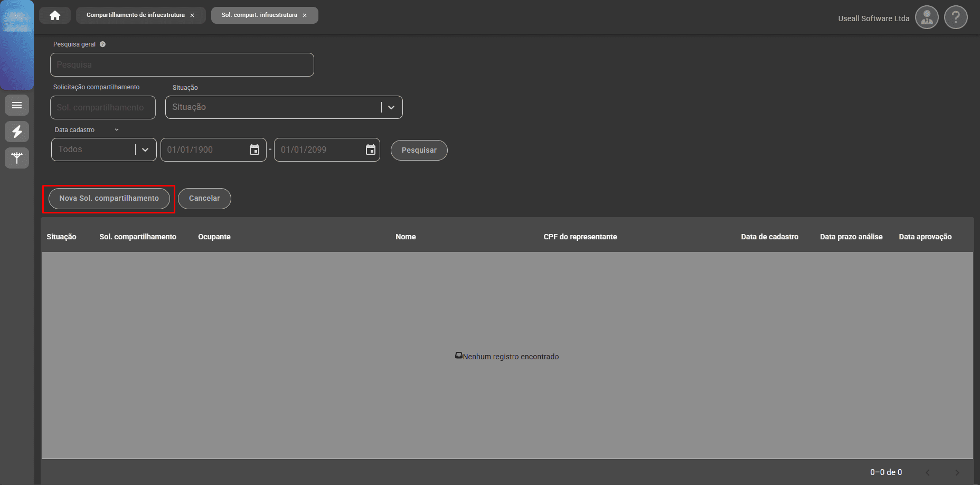Open calendar picker for end date 01/01/2099
Viewport: 980px width, 485px height.
[371, 150]
